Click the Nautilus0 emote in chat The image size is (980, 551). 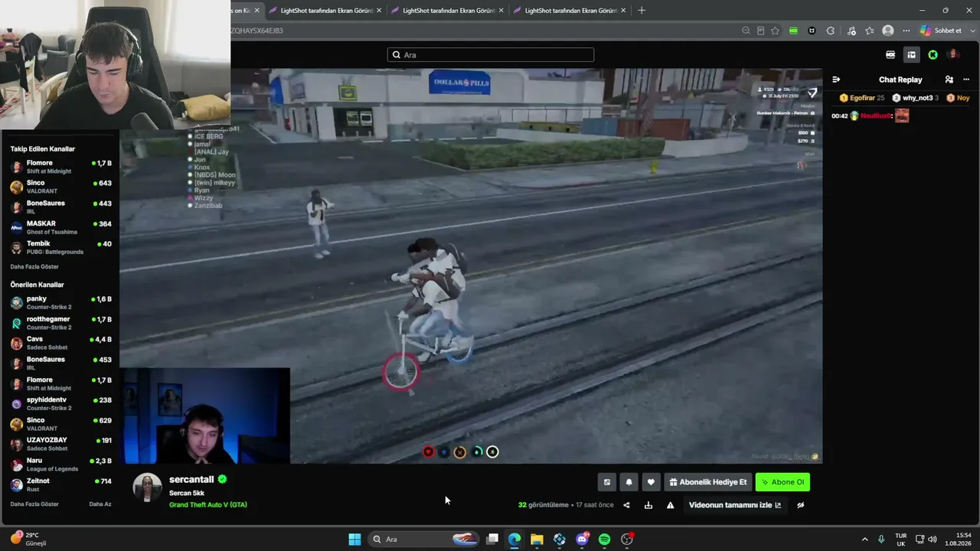pos(902,116)
